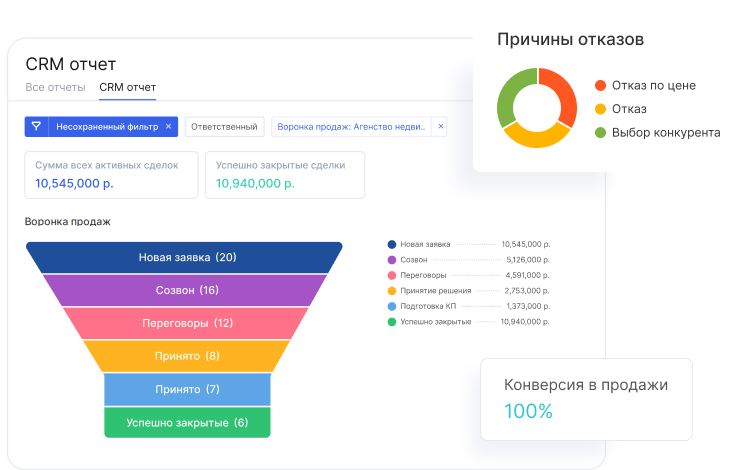Open the Ответственный filter dropdown
The width and height of the screenshot is (753, 470).
[225, 127]
